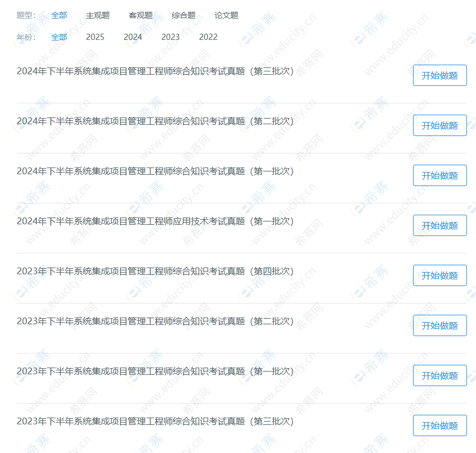Select the 全部 year filter

[59, 37]
